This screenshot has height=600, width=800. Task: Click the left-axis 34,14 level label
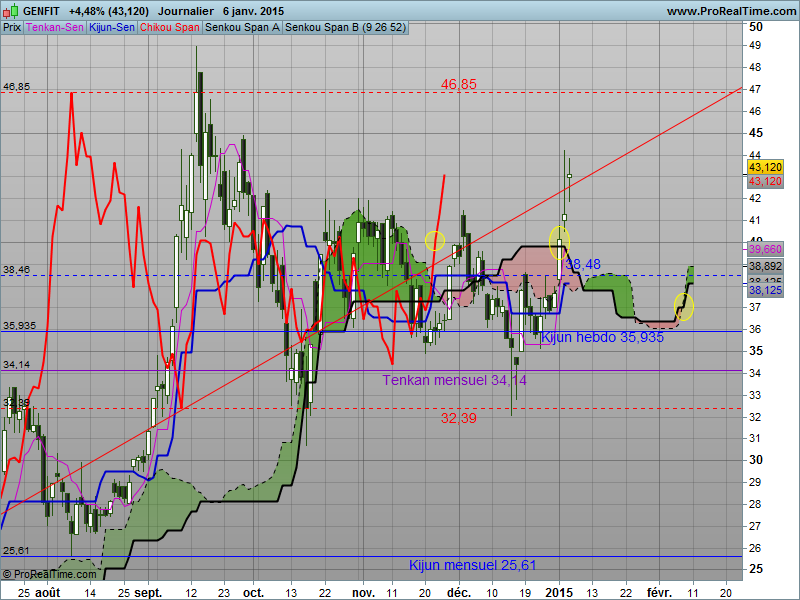pyautogui.click(x=16, y=364)
